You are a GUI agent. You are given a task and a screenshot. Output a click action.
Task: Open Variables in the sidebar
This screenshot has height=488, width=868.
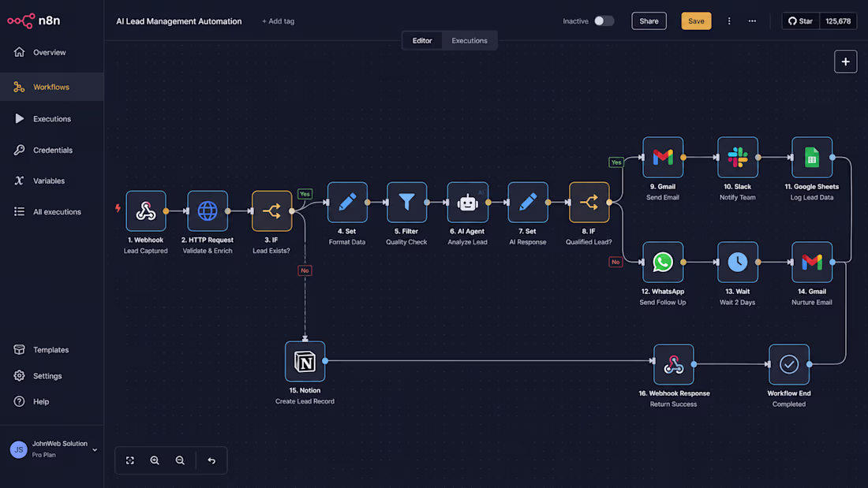tap(52, 181)
